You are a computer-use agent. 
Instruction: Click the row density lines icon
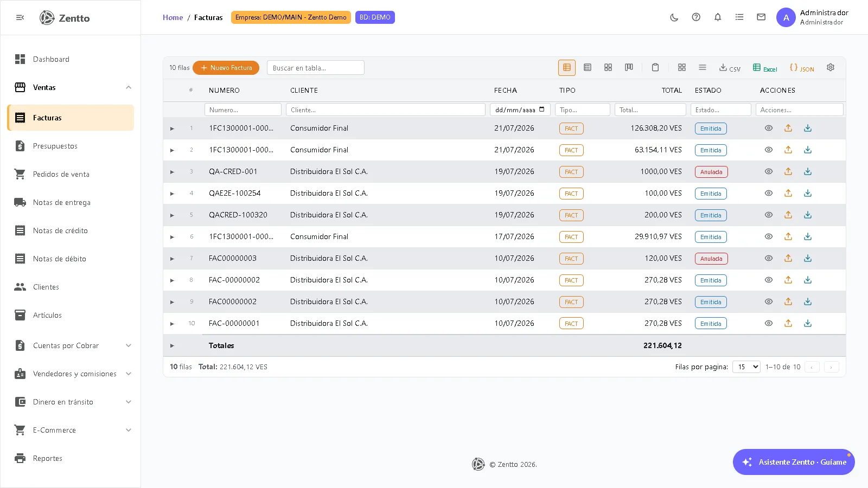703,68
